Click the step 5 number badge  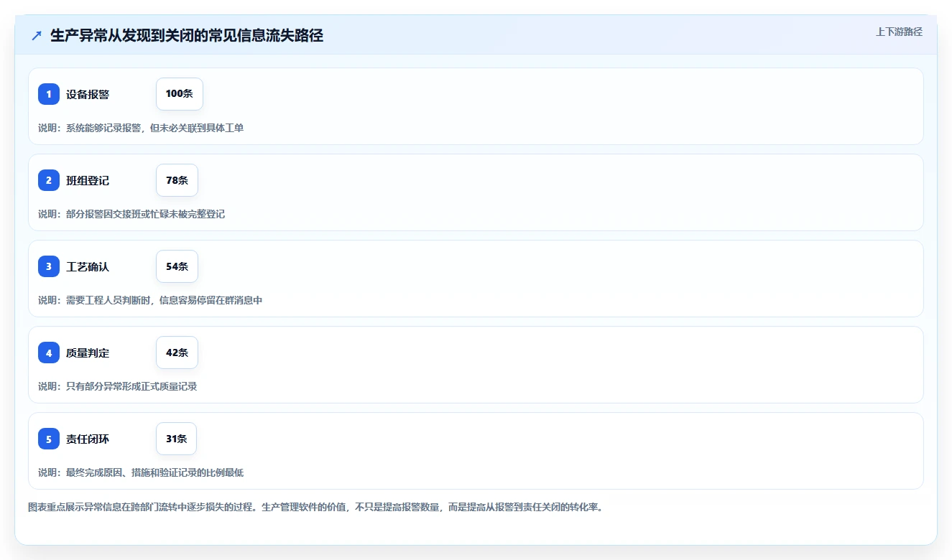(x=49, y=439)
